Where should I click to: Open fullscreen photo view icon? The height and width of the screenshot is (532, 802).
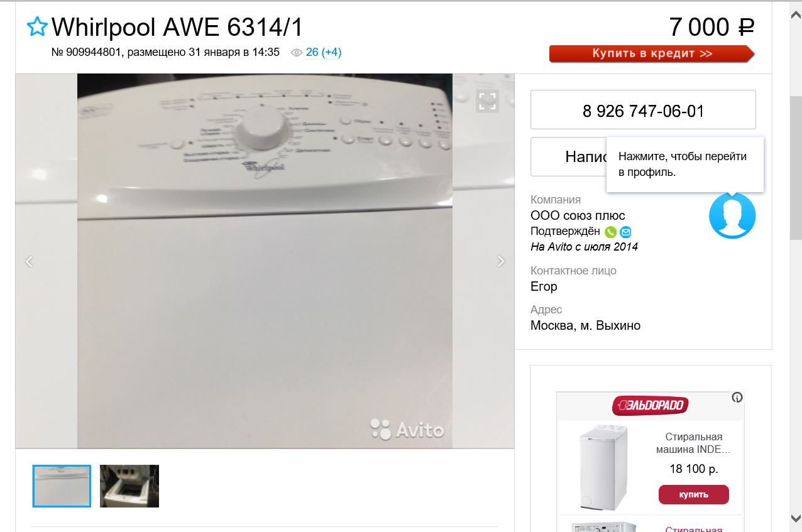pyautogui.click(x=487, y=100)
